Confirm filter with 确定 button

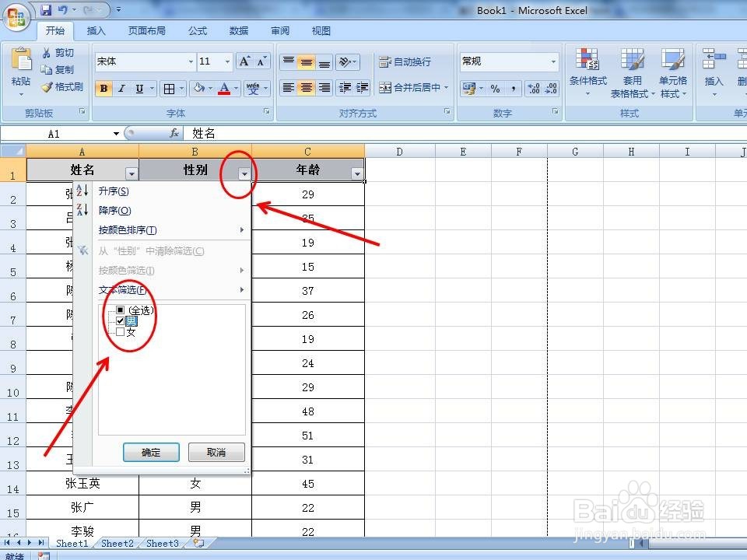[x=151, y=453]
